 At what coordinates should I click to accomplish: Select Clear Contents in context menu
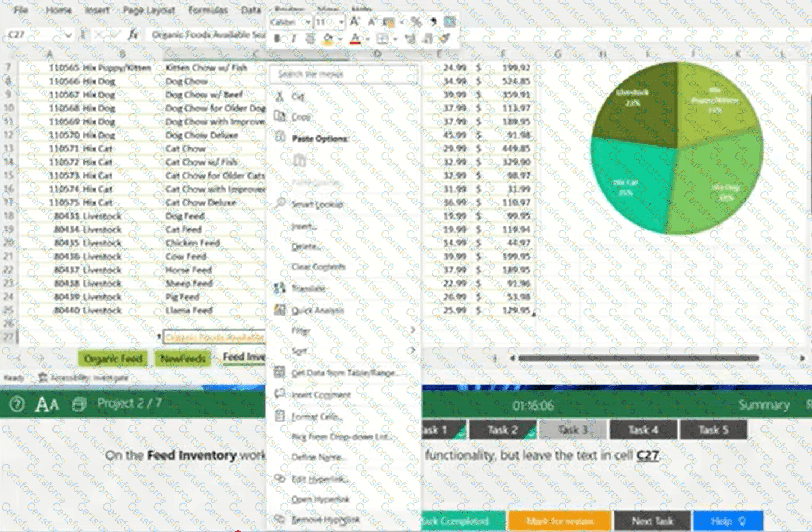[x=318, y=266]
